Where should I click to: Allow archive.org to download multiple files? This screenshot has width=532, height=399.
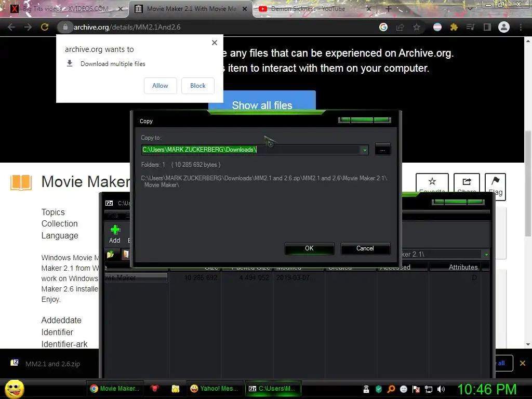point(160,86)
